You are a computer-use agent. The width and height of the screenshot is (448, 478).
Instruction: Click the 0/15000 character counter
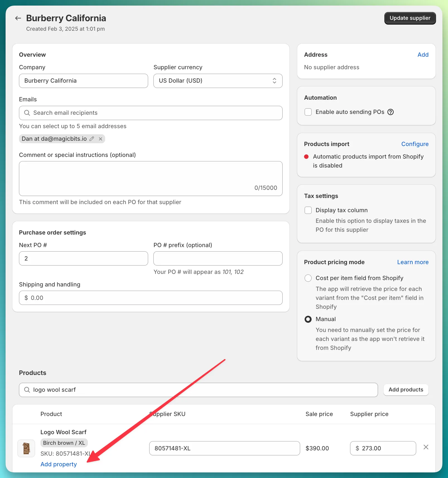click(266, 188)
